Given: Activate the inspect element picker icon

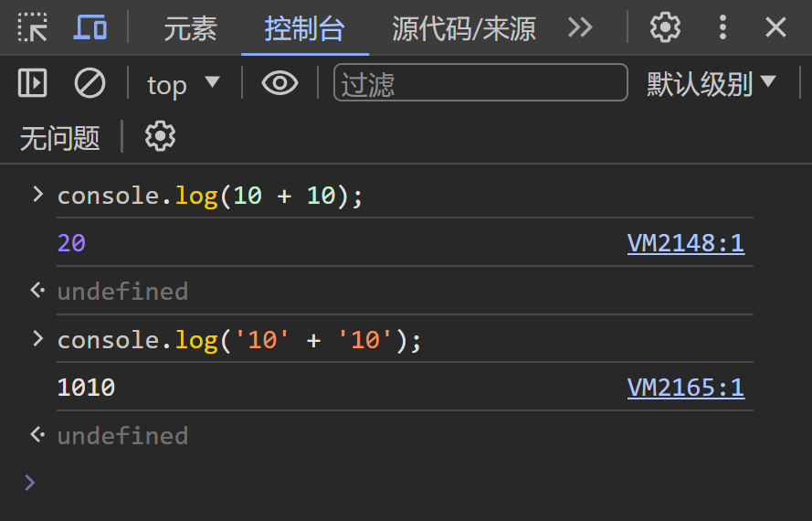Looking at the screenshot, I should (x=33, y=28).
